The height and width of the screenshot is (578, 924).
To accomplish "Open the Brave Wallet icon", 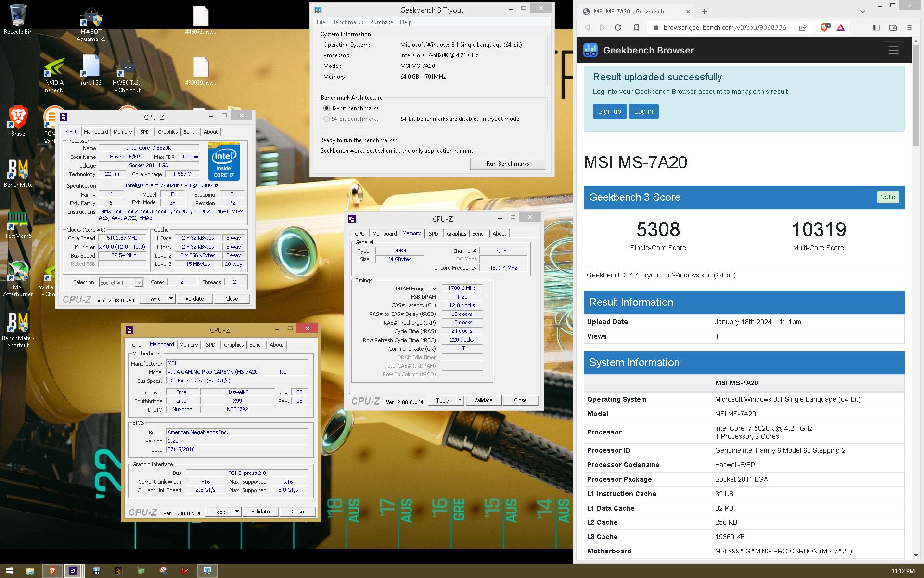I will [893, 27].
